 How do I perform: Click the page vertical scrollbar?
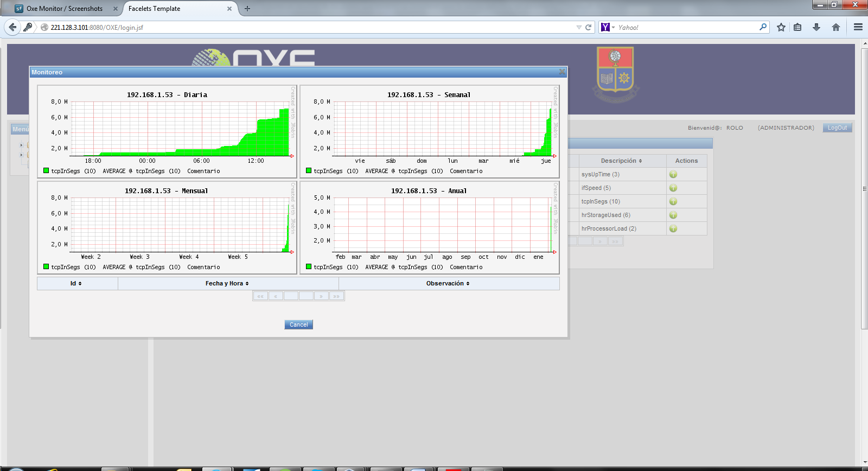click(x=865, y=189)
